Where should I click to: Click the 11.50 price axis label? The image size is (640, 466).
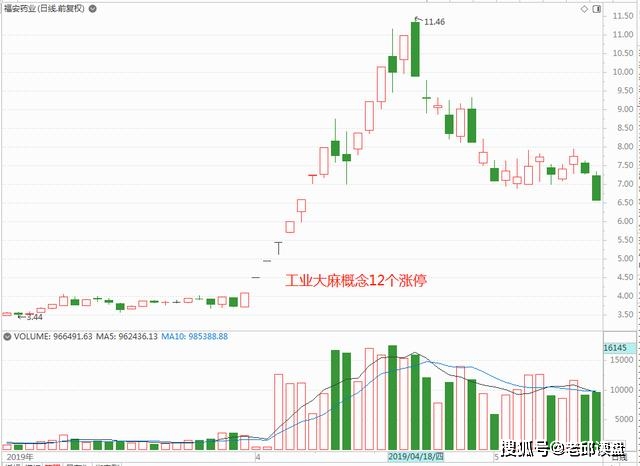click(623, 16)
